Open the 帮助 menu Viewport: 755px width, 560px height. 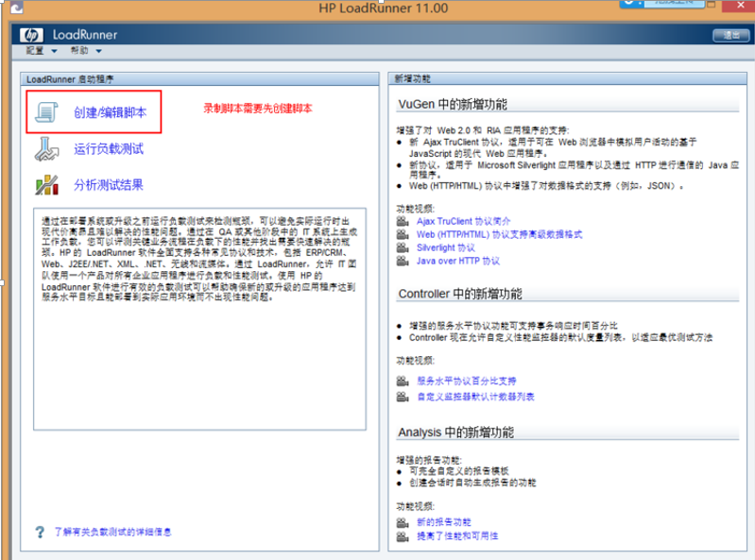[79, 50]
